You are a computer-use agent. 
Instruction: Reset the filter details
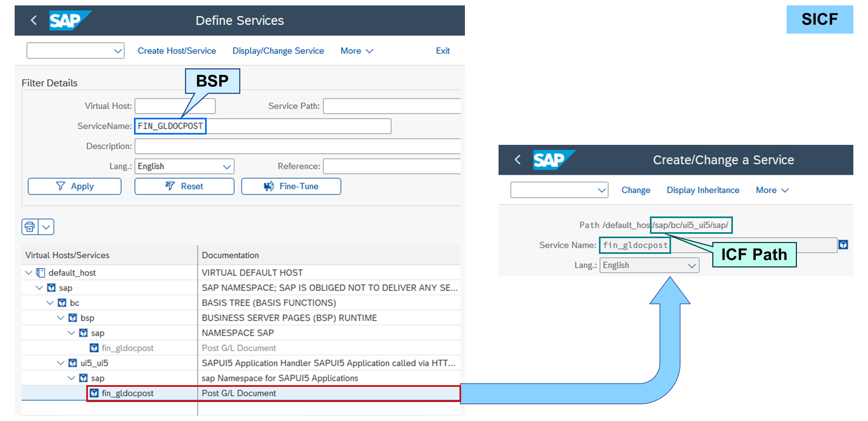(x=184, y=186)
